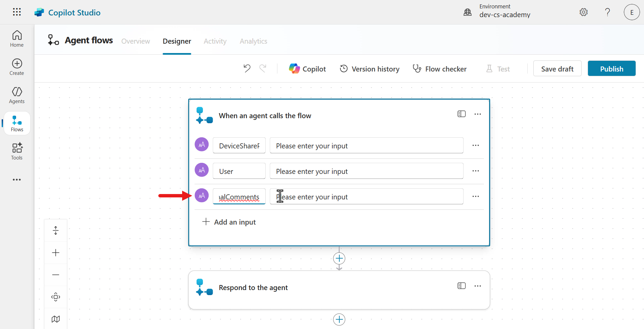Publish the agent flow

point(611,68)
